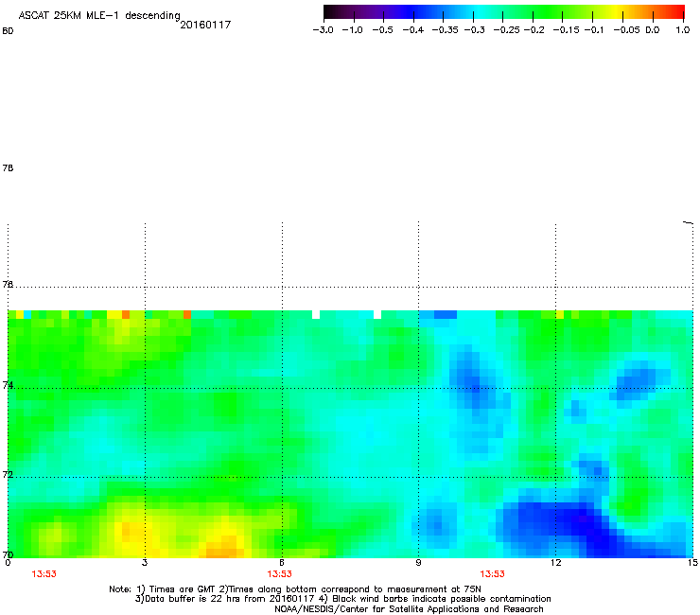This screenshot has width=700, height=615.
Task: Click the "-3.0" color scale label
Action: coord(324,30)
